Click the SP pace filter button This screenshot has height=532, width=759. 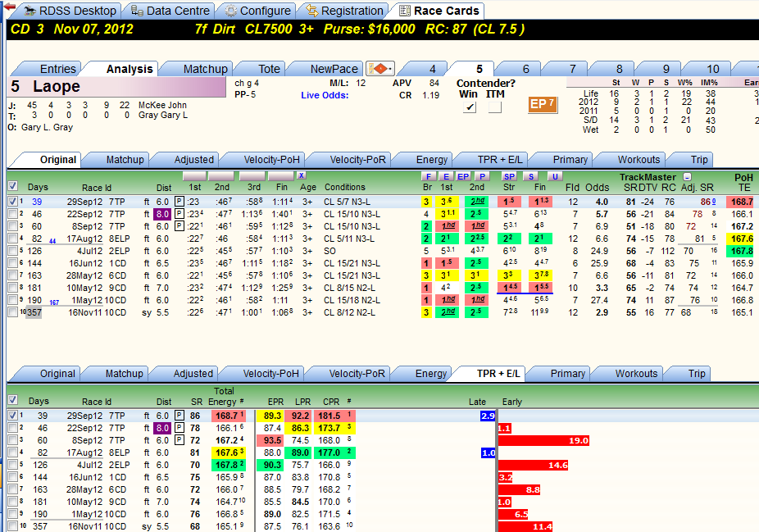coord(509,176)
